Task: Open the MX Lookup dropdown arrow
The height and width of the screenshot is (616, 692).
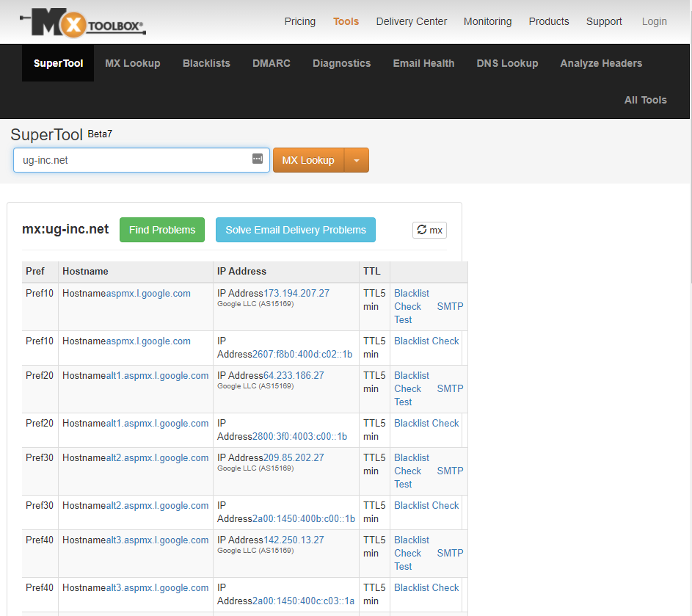Action: [357, 160]
